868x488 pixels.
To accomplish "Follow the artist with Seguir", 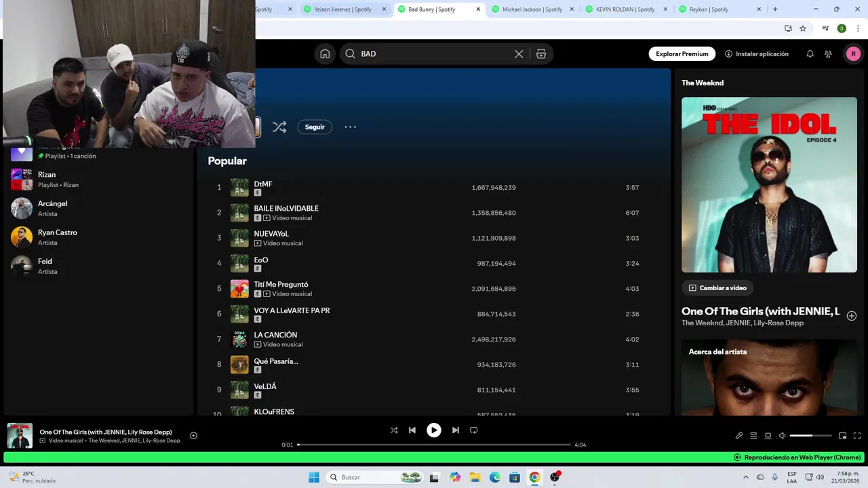I will click(x=315, y=127).
